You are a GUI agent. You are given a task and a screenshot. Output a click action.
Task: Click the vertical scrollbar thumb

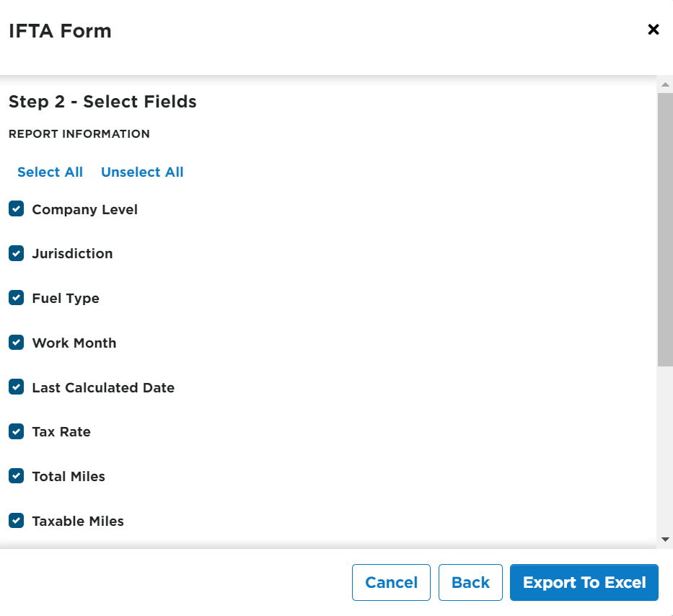point(665,229)
